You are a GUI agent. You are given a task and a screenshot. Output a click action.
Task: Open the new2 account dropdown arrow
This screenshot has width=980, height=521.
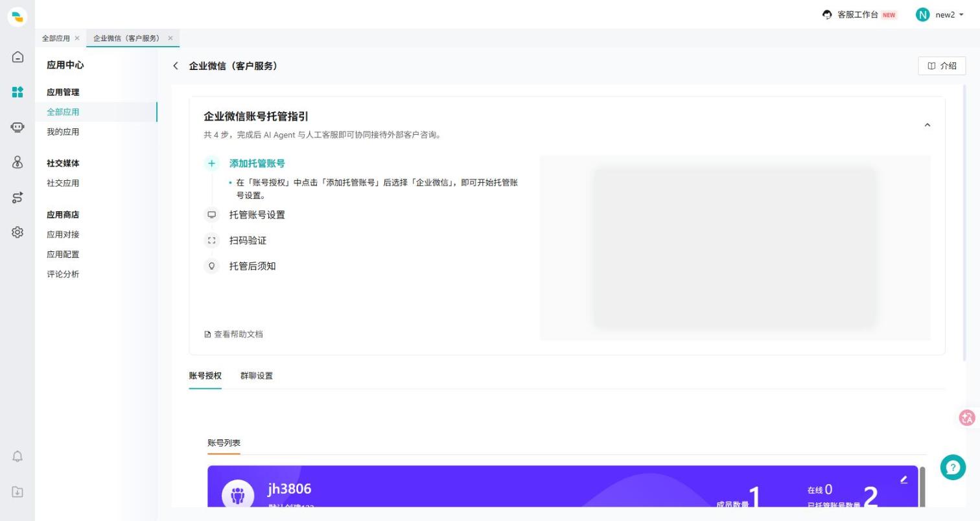pos(961,15)
